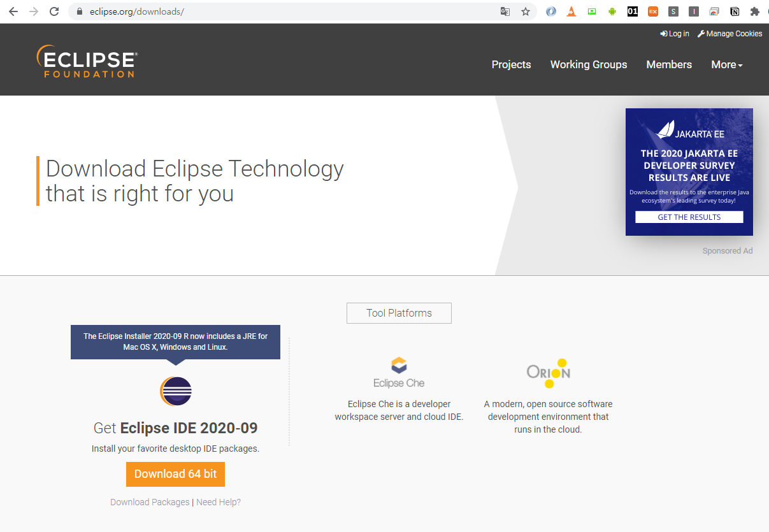Viewport: 769px width, 532px height.
Task: Click the browser forward arrow
Action: click(x=34, y=11)
